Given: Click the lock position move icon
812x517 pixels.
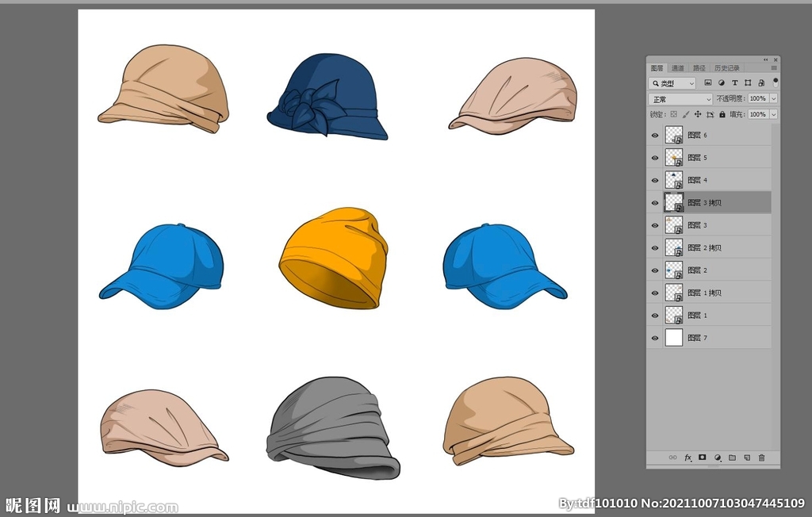Looking at the screenshot, I should 698,114.
